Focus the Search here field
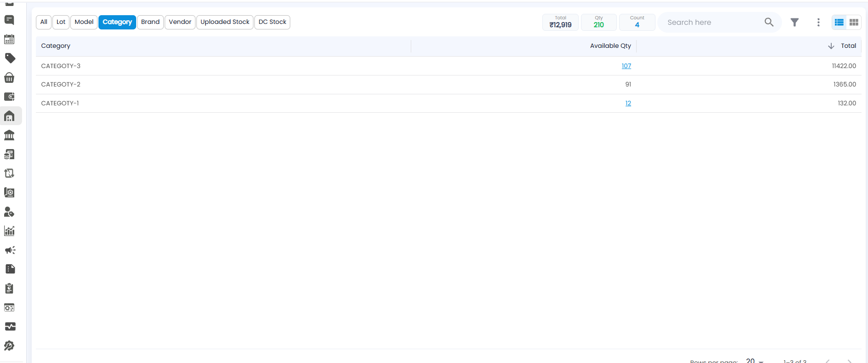The height and width of the screenshot is (363, 868). (713, 22)
